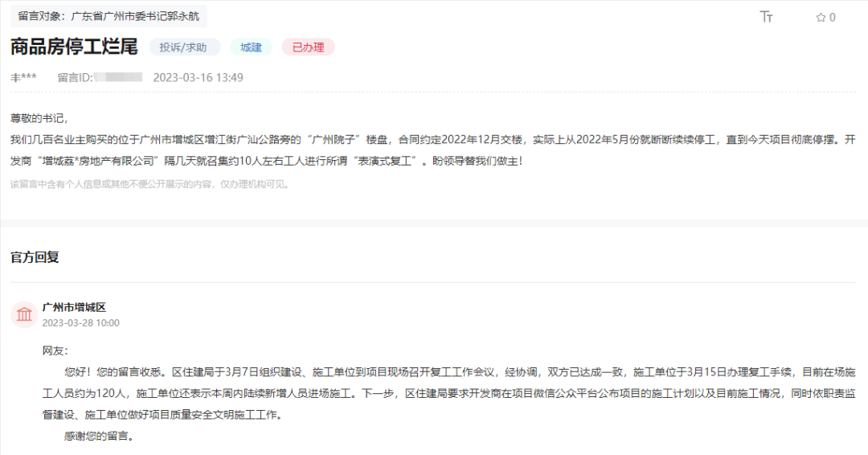Click the star favorite icon
This screenshot has width=868, height=455.
pyautogui.click(x=821, y=18)
